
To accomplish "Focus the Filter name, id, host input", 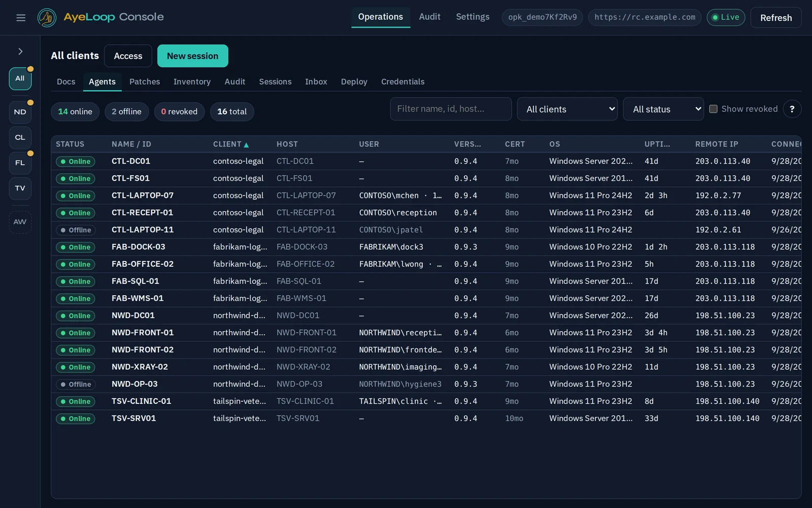I will click(x=451, y=109).
